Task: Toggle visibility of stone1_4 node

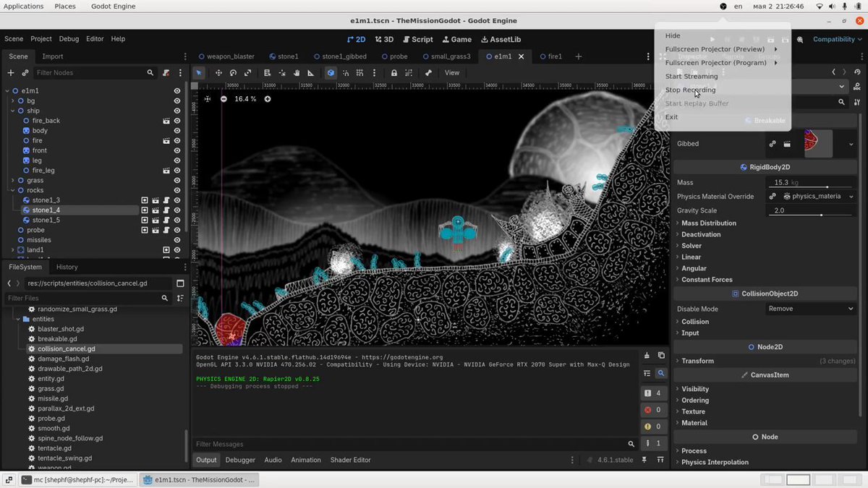Action: tap(176, 210)
